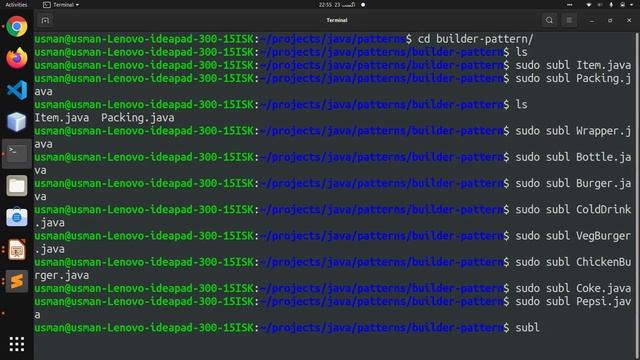Click 'sudo subl Bottle.ja' command text
640x360 pixels.
point(573,157)
